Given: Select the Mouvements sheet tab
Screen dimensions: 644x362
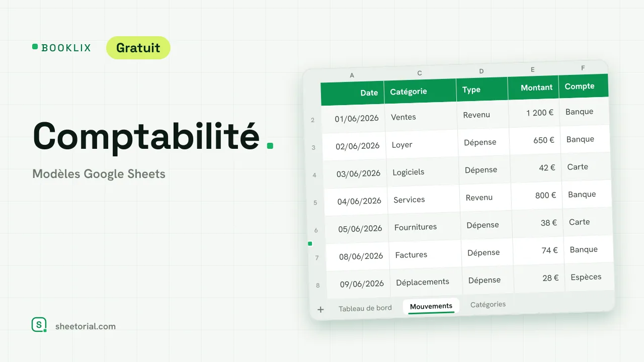Looking at the screenshot, I should [x=431, y=306].
